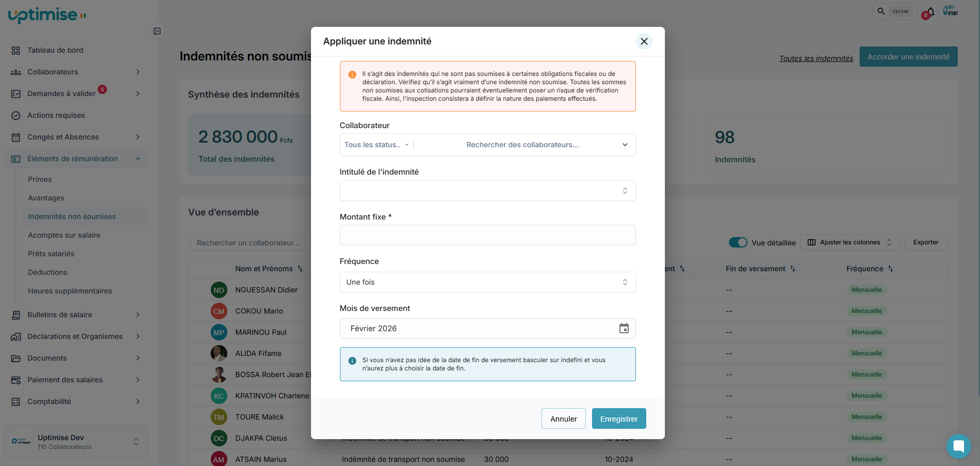This screenshot has width=980, height=466.
Task: Click the notification bell icon
Action: (930, 11)
